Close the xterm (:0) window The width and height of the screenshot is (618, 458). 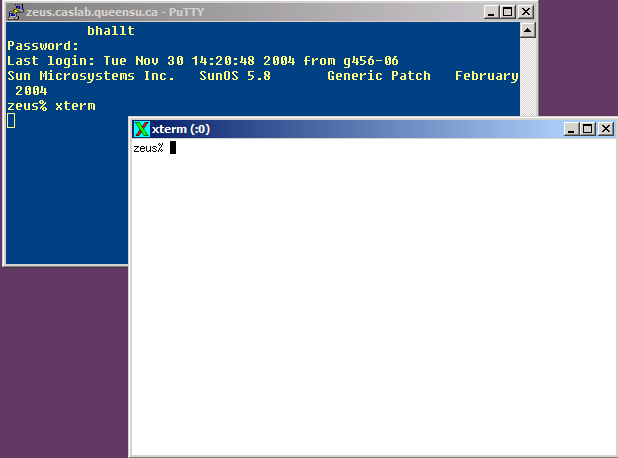[606, 129]
